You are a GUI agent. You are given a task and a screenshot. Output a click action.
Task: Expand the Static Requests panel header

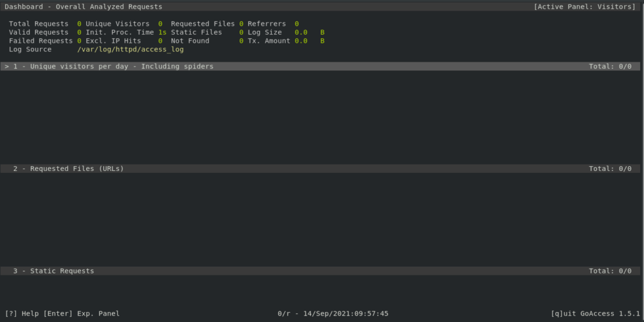320,270
